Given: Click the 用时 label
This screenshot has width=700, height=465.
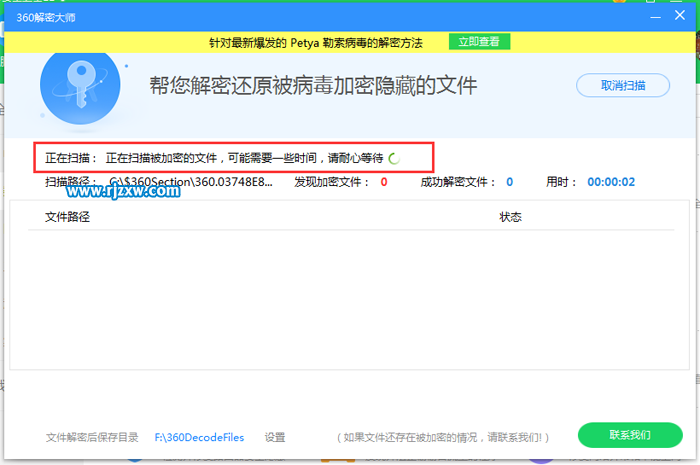Looking at the screenshot, I should click(561, 182).
